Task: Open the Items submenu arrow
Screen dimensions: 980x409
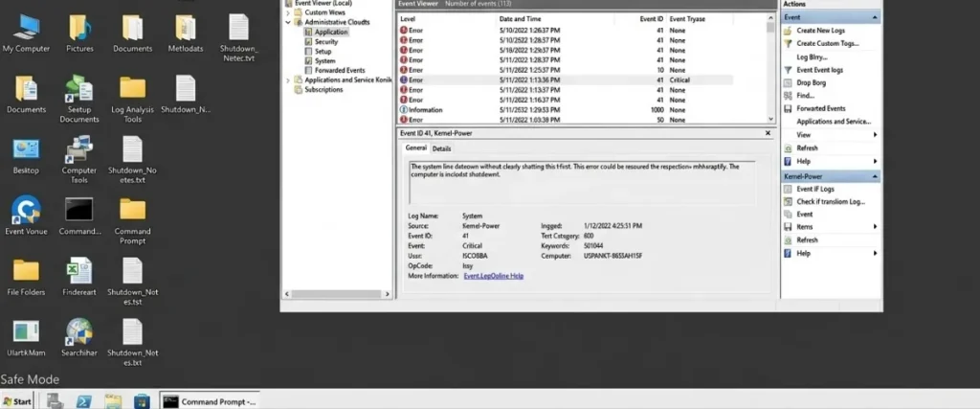Action: (875, 227)
